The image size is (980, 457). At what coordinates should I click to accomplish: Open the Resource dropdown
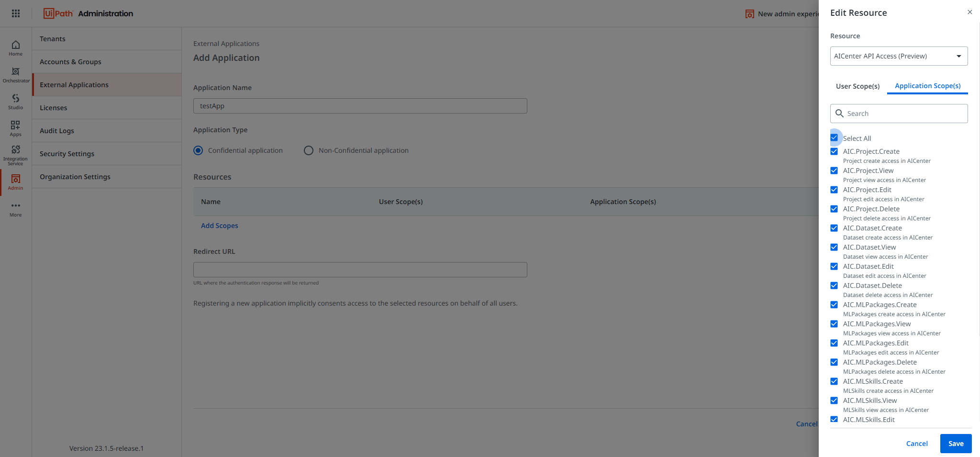pyautogui.click(x=899, y=56)
